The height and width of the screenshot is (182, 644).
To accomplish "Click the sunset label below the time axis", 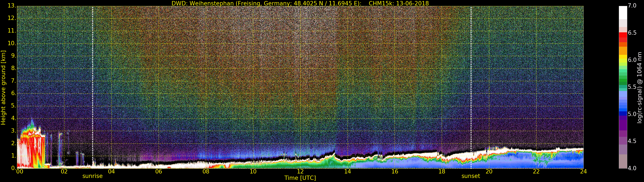I will tap(471, 176).
